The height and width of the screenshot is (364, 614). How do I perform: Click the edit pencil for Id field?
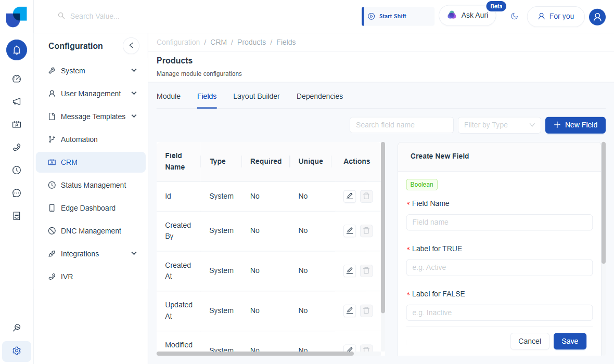[x=350, y=196]
